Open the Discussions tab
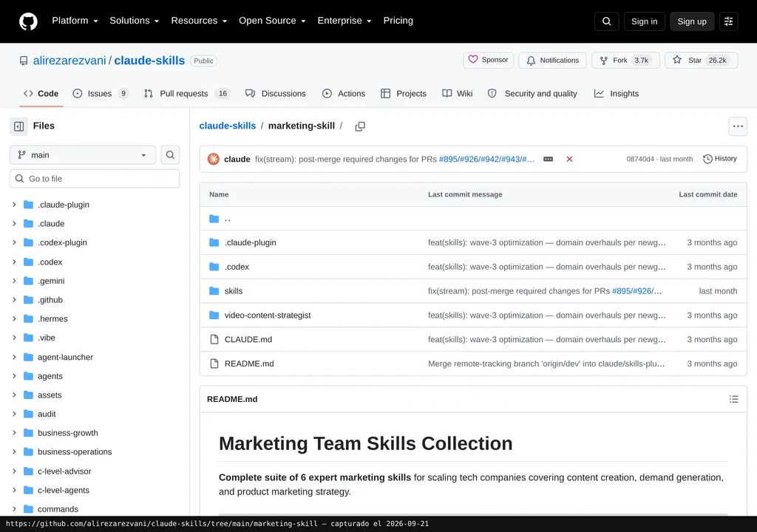The width and height of the screenshot is (757, 532). (x=276, y=94)
